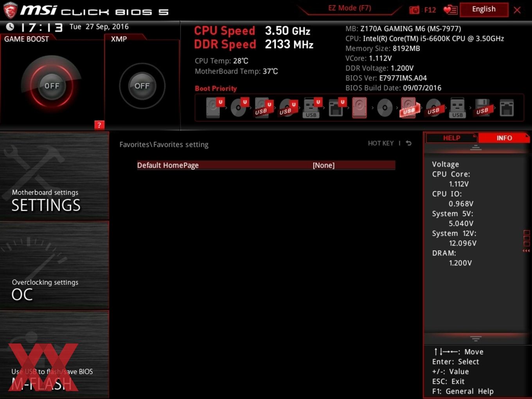Screen dimensions: 532x399
Task: Select the legacy network boot icon at the end
Action: tap(507, 108)
